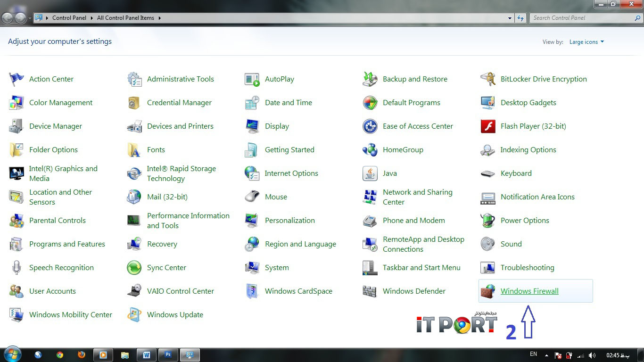Launch Firefox from the taskbar

coord(82,355)
